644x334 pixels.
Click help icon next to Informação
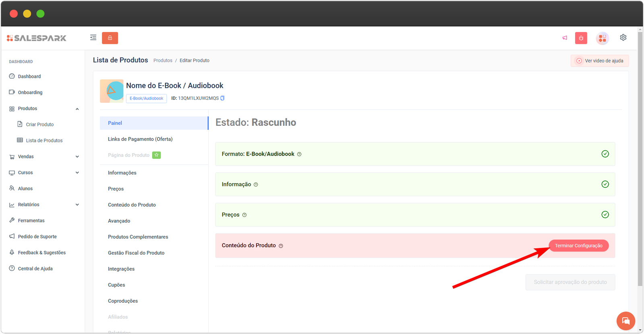(x=256, y=184)
